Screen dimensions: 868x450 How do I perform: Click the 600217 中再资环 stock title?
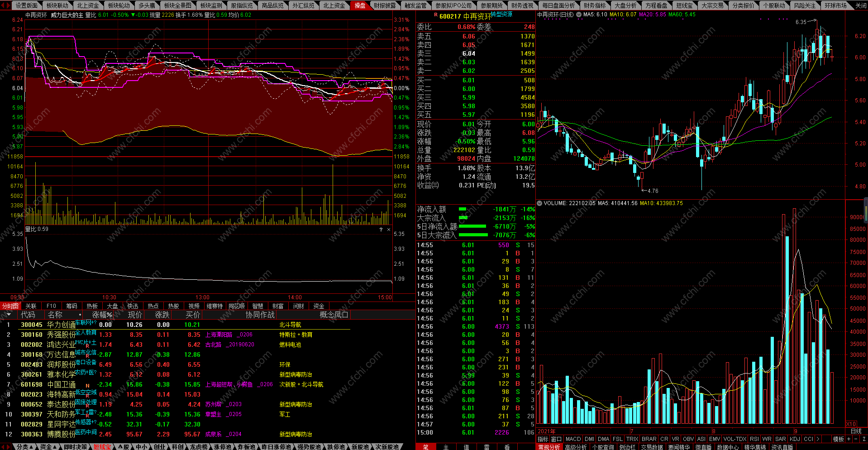point(465,16)
